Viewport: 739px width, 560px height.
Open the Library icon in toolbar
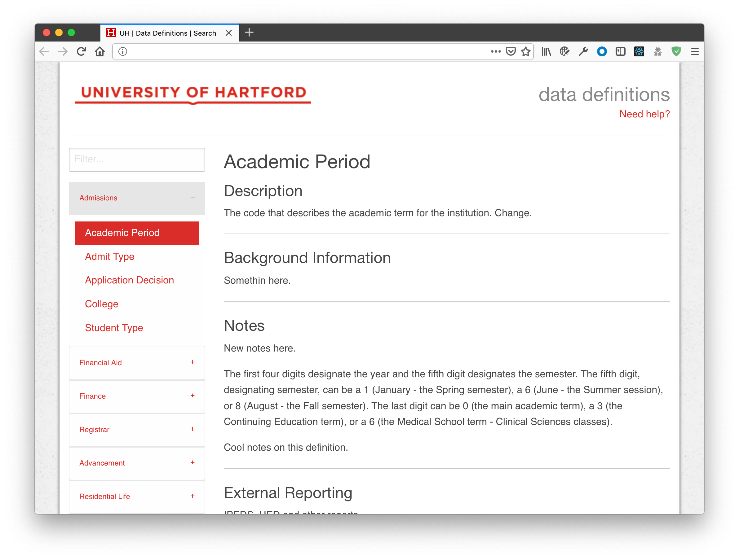click(546, 52)
